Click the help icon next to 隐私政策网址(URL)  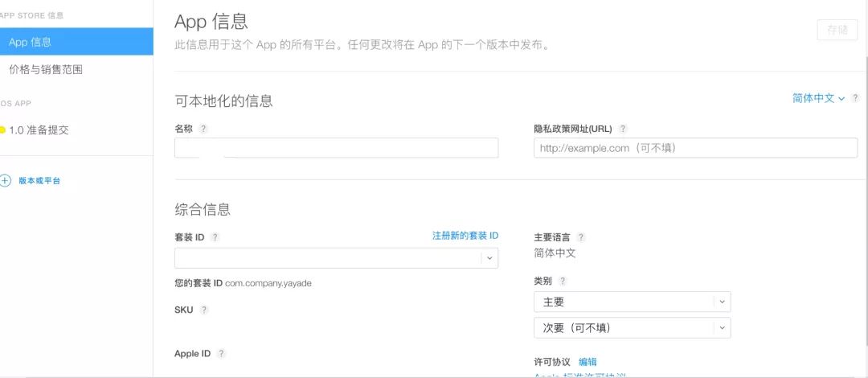(x=623, y=129)
